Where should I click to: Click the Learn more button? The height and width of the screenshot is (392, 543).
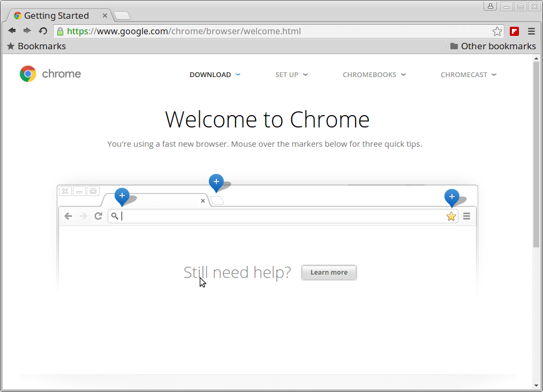point(329,272)
